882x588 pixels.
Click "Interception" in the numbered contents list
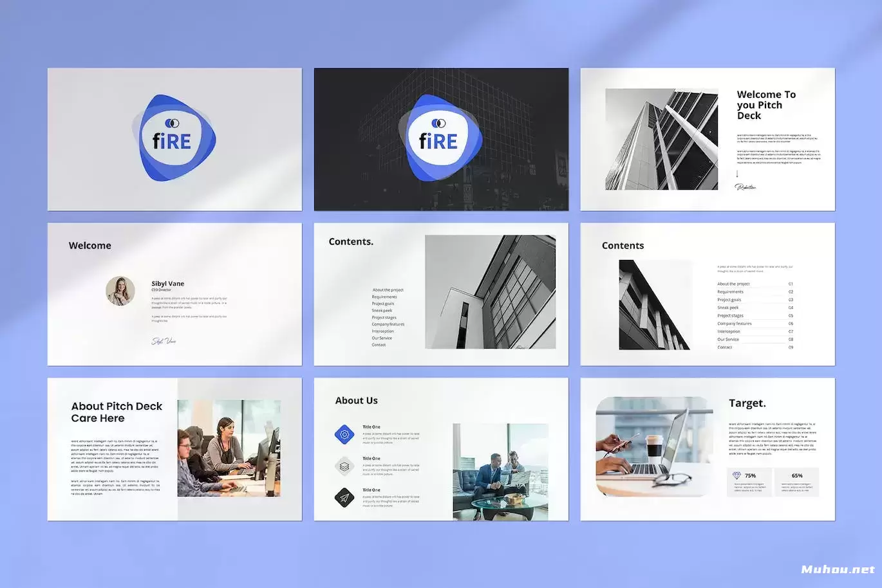(729, 331)
